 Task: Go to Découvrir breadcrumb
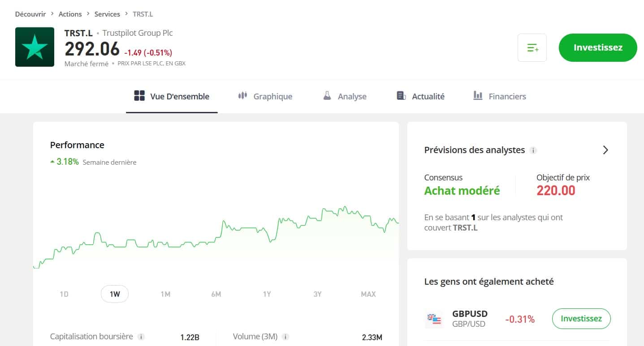30,14
